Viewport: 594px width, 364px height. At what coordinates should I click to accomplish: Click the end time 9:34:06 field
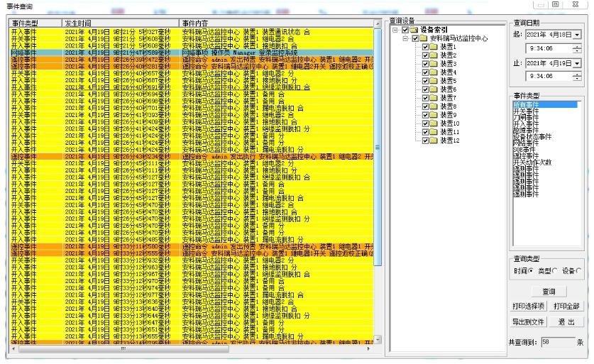click(x=549, y=77)
